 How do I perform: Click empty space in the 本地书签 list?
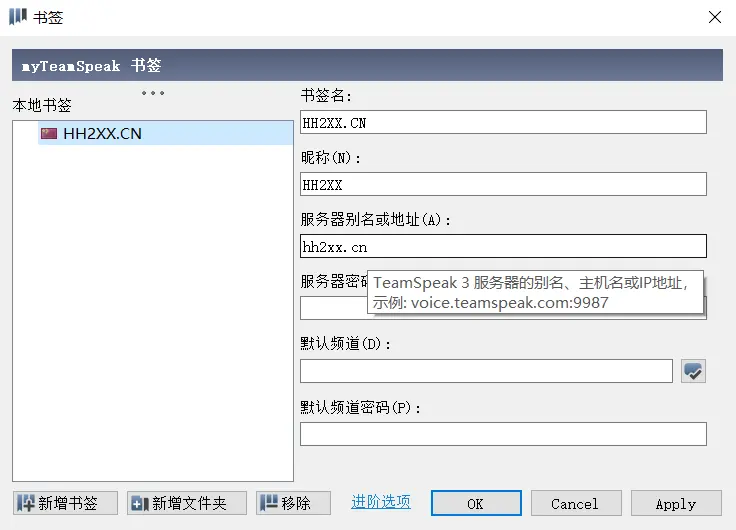point(152,320)
